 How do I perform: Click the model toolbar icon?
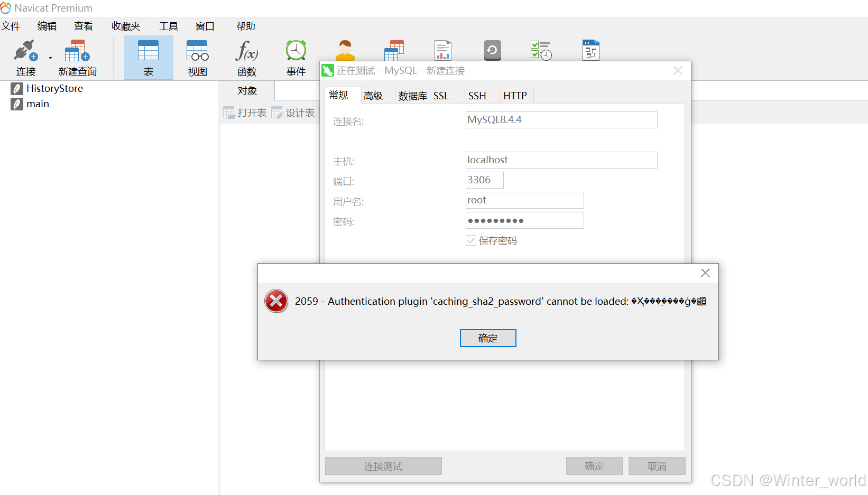(590, 50)
